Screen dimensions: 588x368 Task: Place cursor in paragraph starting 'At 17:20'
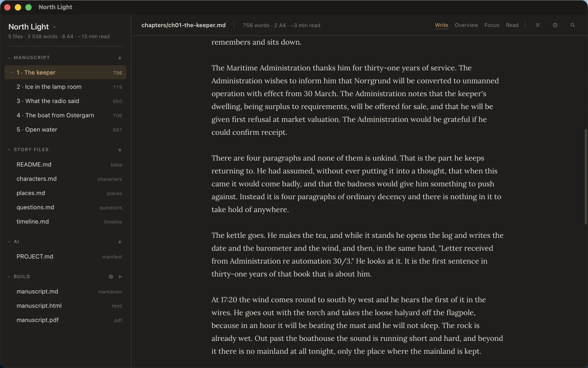point(357,325)
